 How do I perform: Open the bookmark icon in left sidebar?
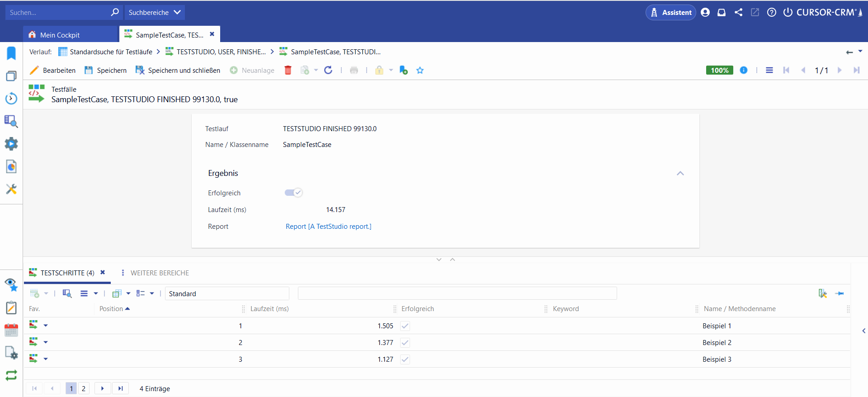pyautogui.click(x=11, y=53)
